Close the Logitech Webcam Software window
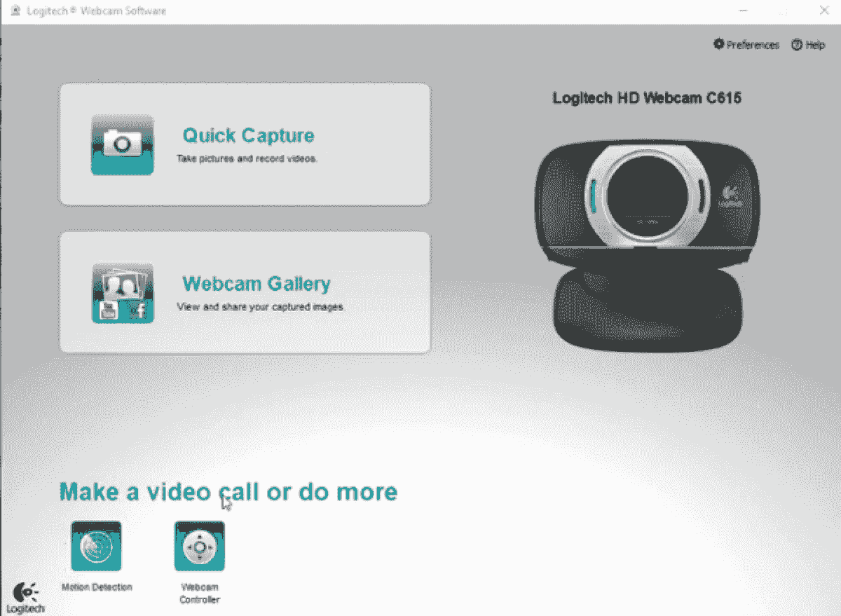This screenshot has height=616, width=841. click(x=824, y=11)
